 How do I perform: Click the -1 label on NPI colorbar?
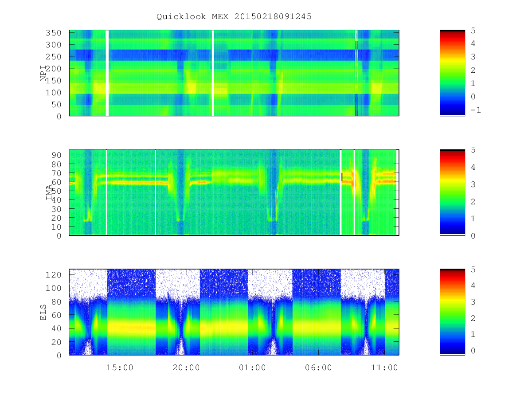point(475,110)
